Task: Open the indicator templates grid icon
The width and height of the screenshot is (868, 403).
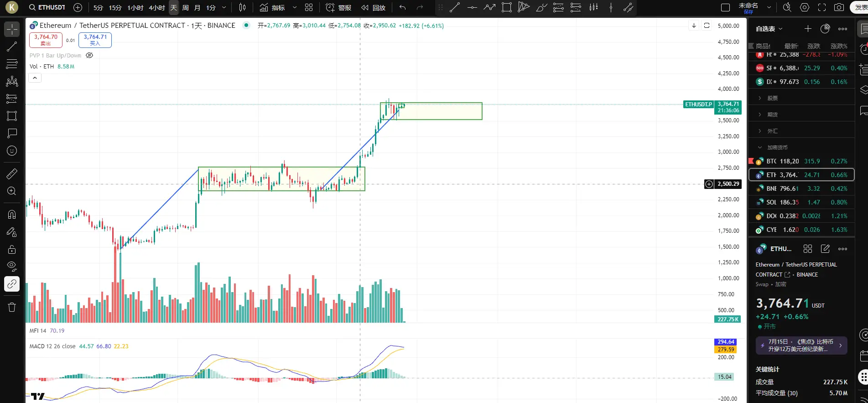Action: click(309, 8)
